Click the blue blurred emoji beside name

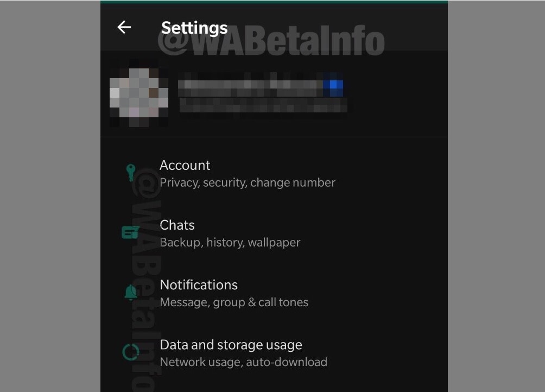tap(333, 85)
